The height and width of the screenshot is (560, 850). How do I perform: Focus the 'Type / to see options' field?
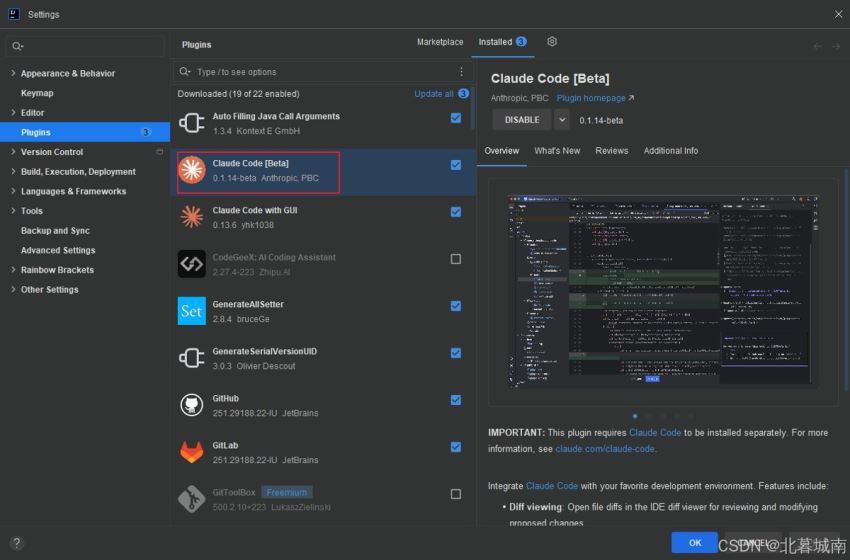tap(323, 72)
